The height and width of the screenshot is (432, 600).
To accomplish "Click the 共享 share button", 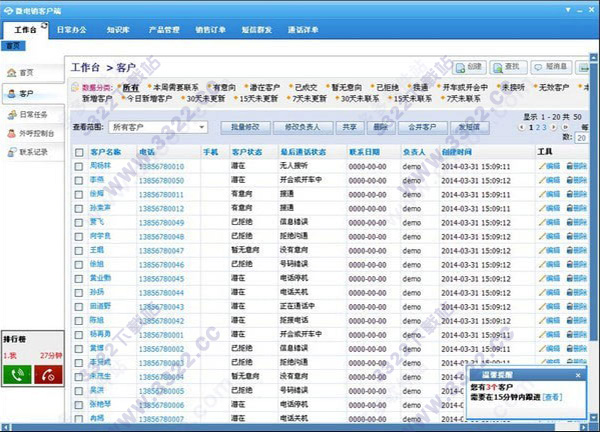I will tap(349, 127).
